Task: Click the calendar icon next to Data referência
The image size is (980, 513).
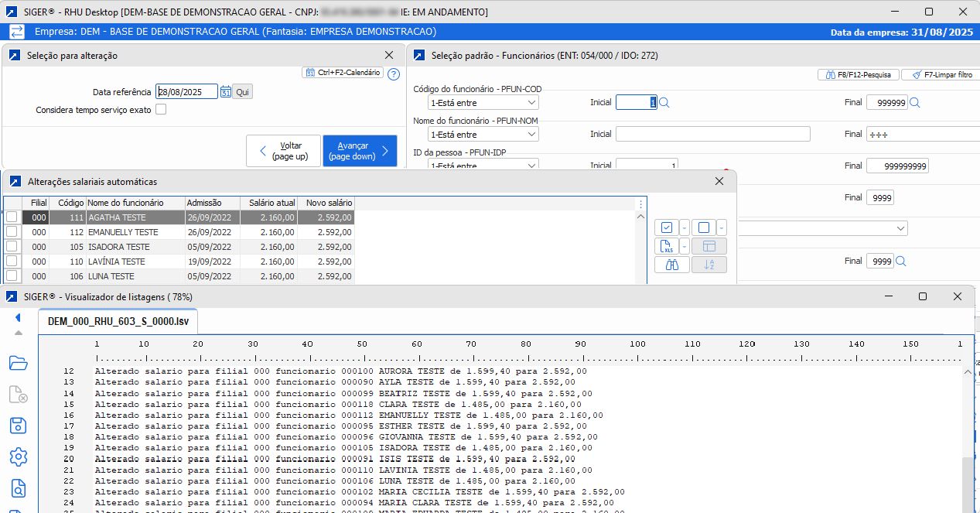Action: pyautogui.click(x=226, y=91)
